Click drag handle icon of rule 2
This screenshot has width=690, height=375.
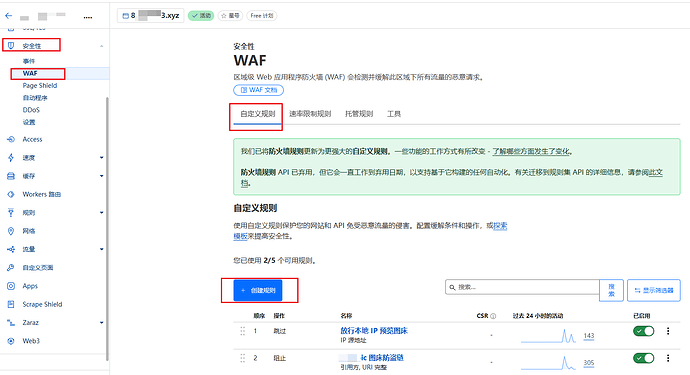coord(242,358)
